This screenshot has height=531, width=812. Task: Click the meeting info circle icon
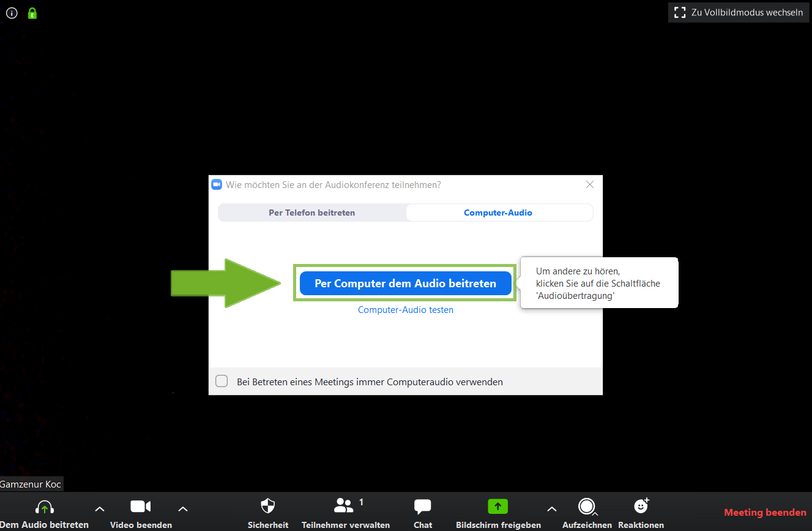(x=12, y=13)
